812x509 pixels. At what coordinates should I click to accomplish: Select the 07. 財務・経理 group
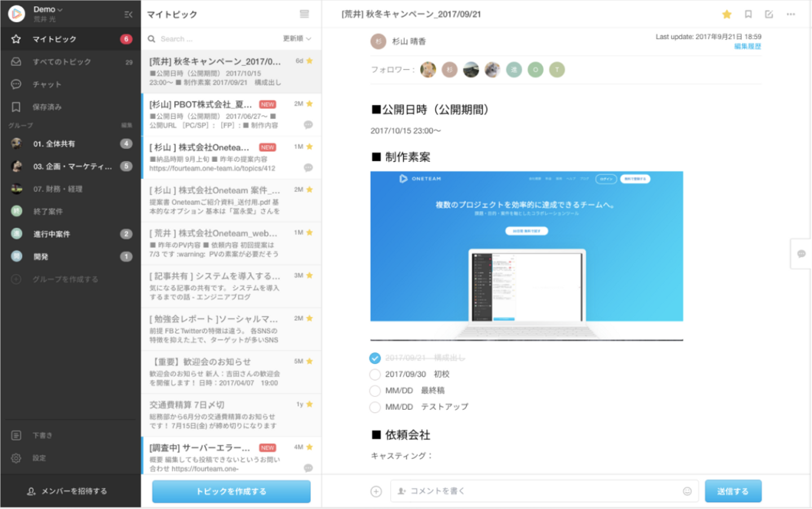70,189
